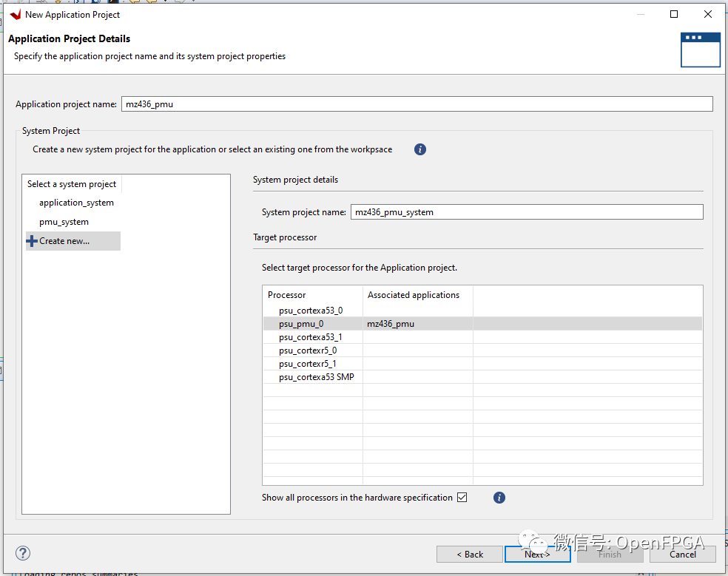Choose psu_cortexa53 SMP processor
This screenshot has width=728, height=576.
[x=317, y=377]
